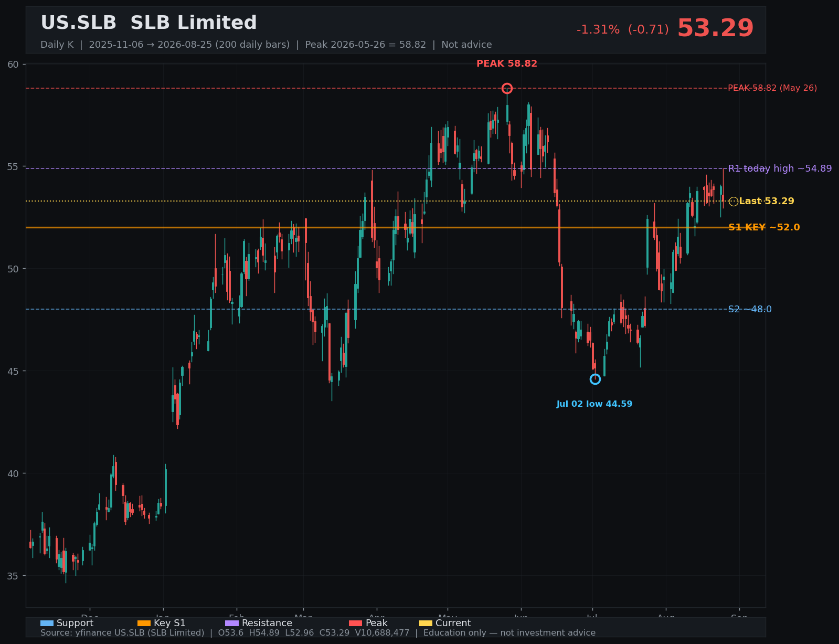This screenshot has height=644, width=839.
Task: Click the PEAK 58.82 annotation label
Action: click(507, 64)
